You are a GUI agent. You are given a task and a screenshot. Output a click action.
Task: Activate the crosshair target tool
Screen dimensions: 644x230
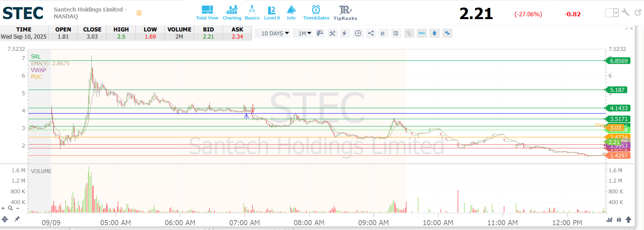[5, 219]
